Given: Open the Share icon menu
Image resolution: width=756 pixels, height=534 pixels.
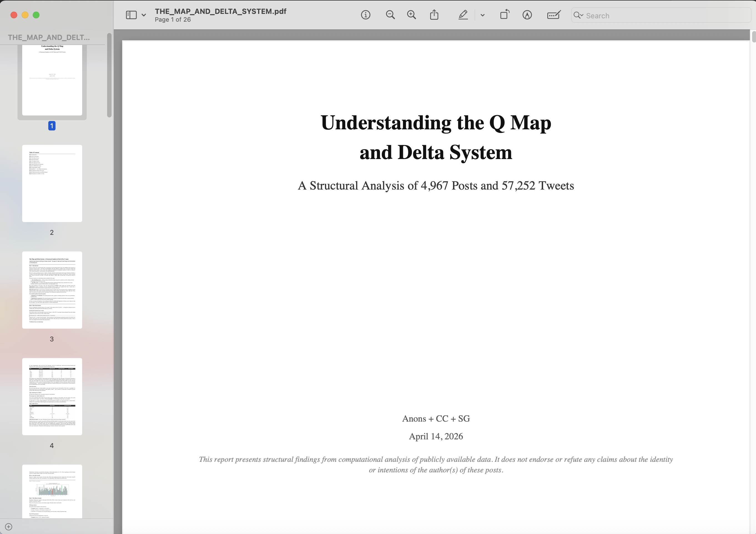Looking at the screenshot, I should click(434, 15).
